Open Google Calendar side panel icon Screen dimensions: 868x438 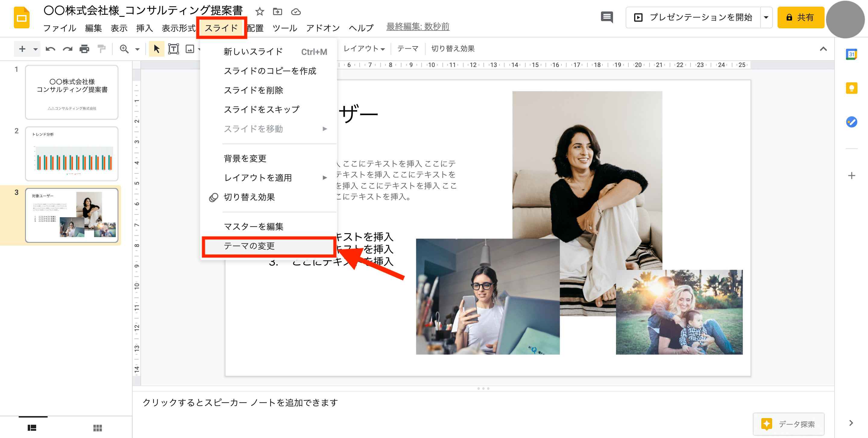[851, 54]
